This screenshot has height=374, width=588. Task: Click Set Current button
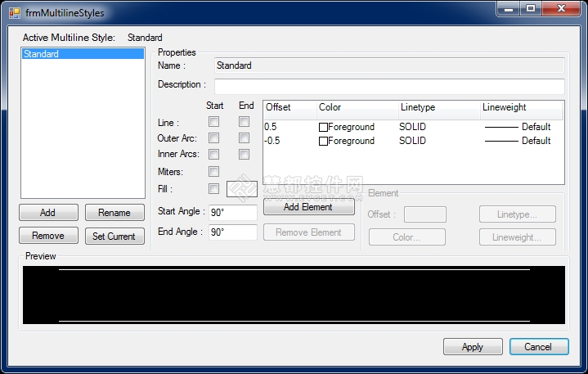tap(114, 236)
